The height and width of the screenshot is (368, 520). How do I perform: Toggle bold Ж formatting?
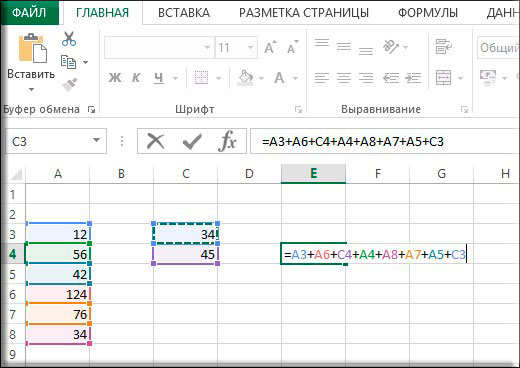point(115,78)
